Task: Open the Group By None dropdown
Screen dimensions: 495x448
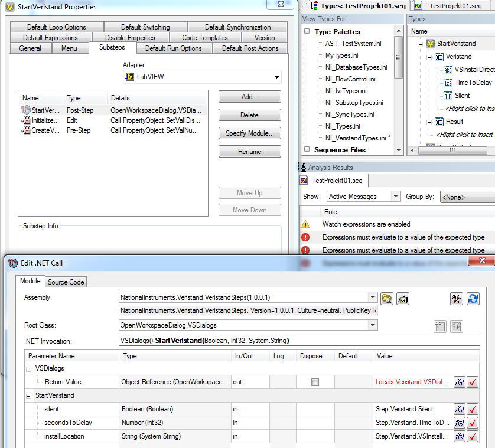Action: [x=468, y=197]
